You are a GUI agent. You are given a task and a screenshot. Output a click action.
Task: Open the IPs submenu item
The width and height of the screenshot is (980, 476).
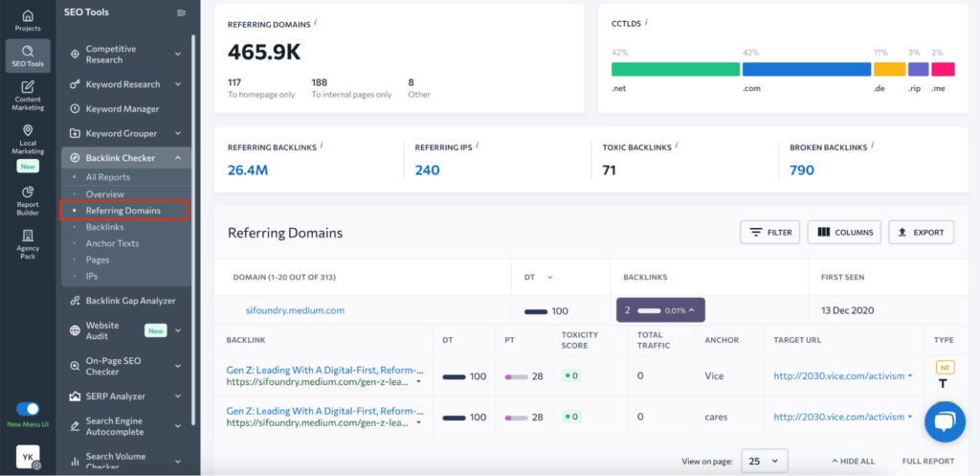tap(92, 276)
